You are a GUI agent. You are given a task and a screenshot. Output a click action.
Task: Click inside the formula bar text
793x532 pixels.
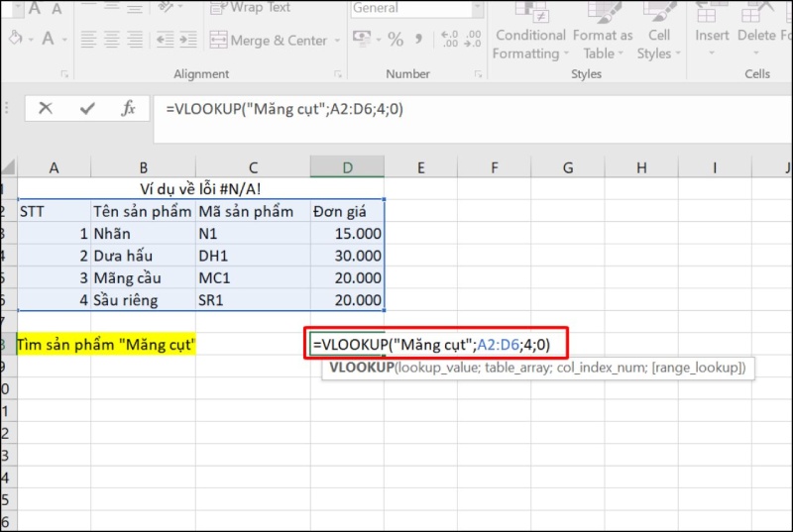[x=284, y=109]
